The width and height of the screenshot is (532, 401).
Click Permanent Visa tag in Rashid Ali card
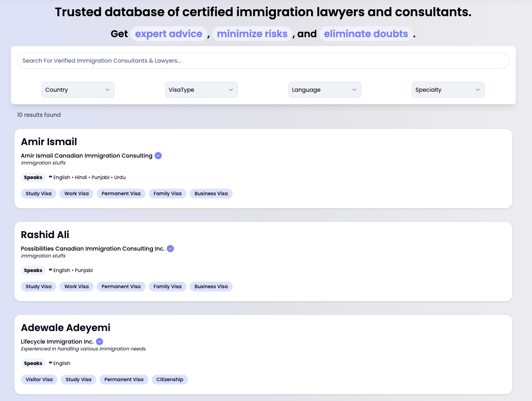[121, 287]
